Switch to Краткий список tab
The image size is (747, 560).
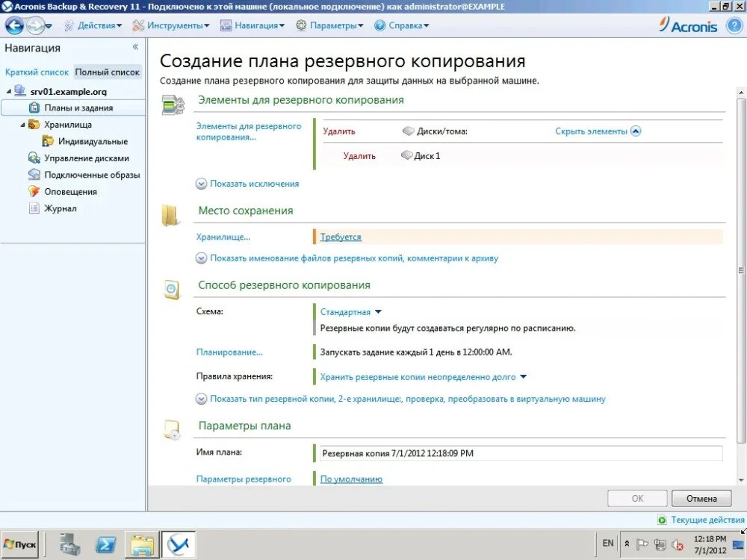[37, 72]
